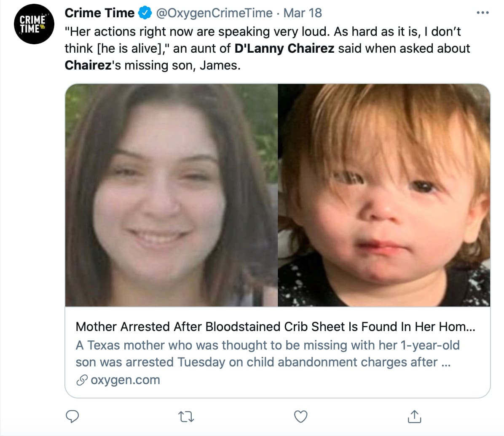504x436 pixels.
Task: Click the 'A Texas mother' article summary
Action: (267, 353)
